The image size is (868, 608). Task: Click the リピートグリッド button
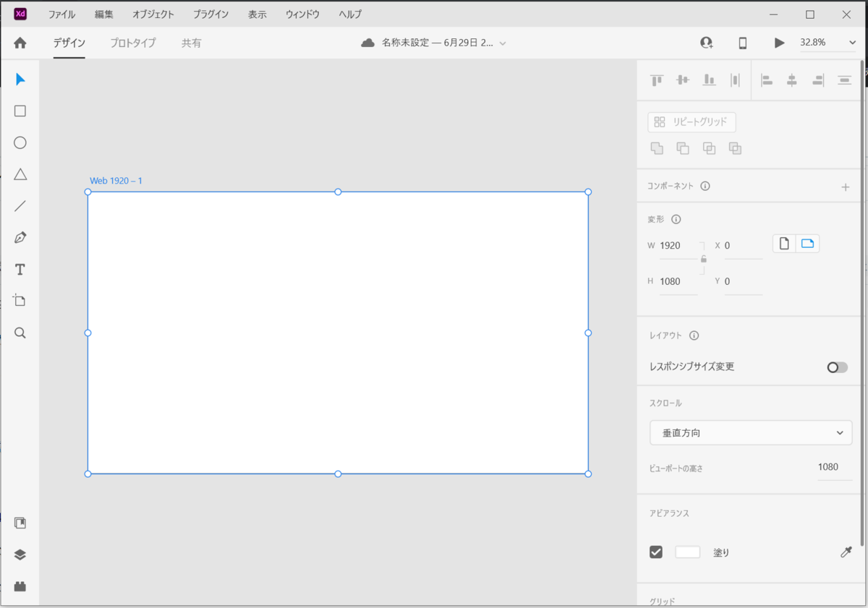(692, 122)
